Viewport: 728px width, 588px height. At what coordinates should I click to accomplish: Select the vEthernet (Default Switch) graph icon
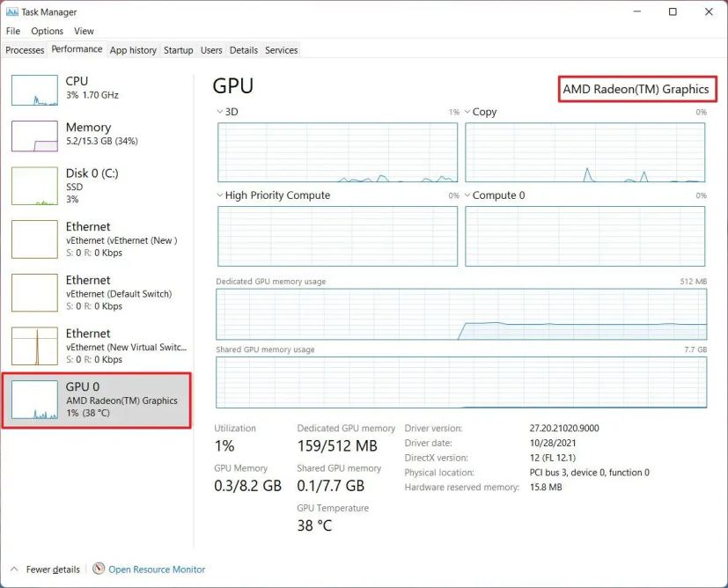pos(35,293)
